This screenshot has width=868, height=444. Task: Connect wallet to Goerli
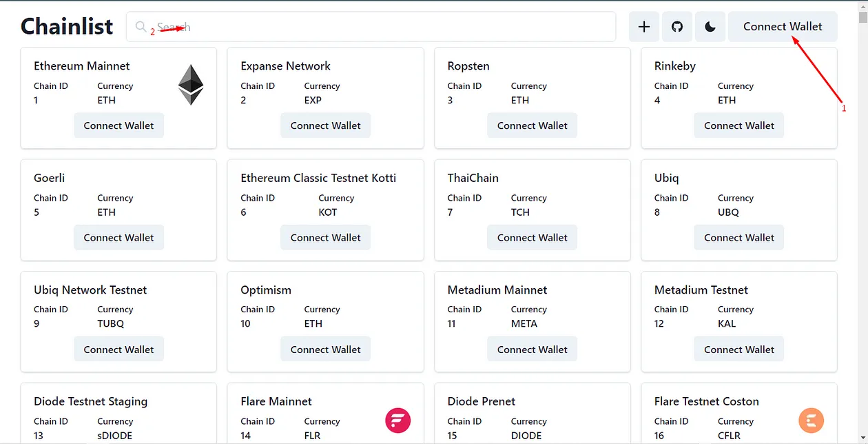[x=118, y=238]
